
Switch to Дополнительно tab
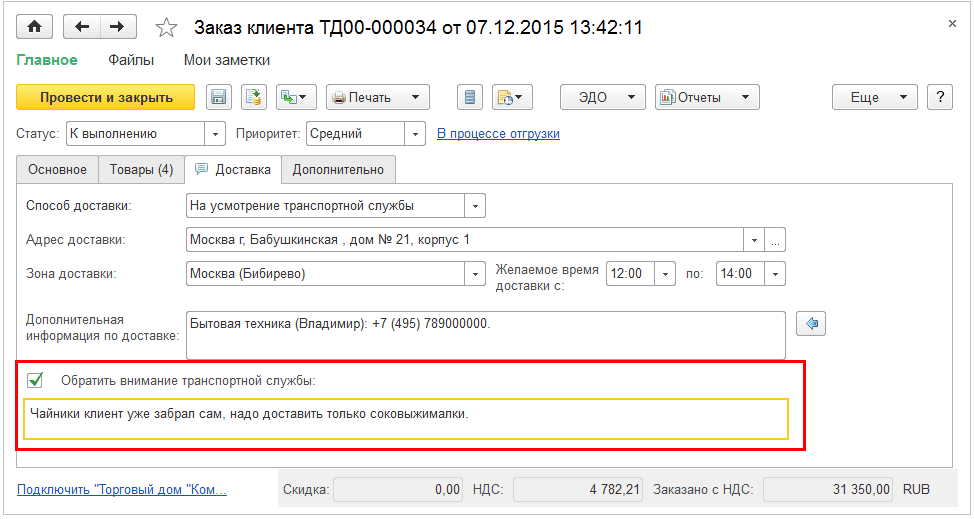tap(339, 169)
